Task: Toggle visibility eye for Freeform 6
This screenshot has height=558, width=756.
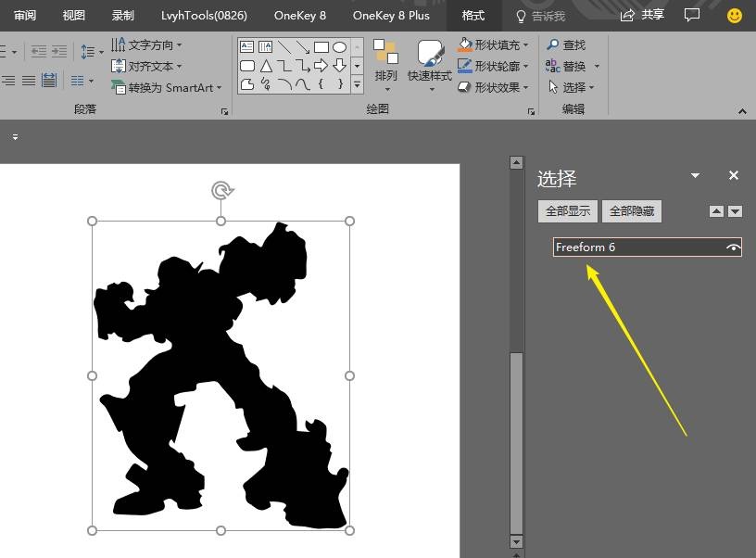Action: [733, 247]
